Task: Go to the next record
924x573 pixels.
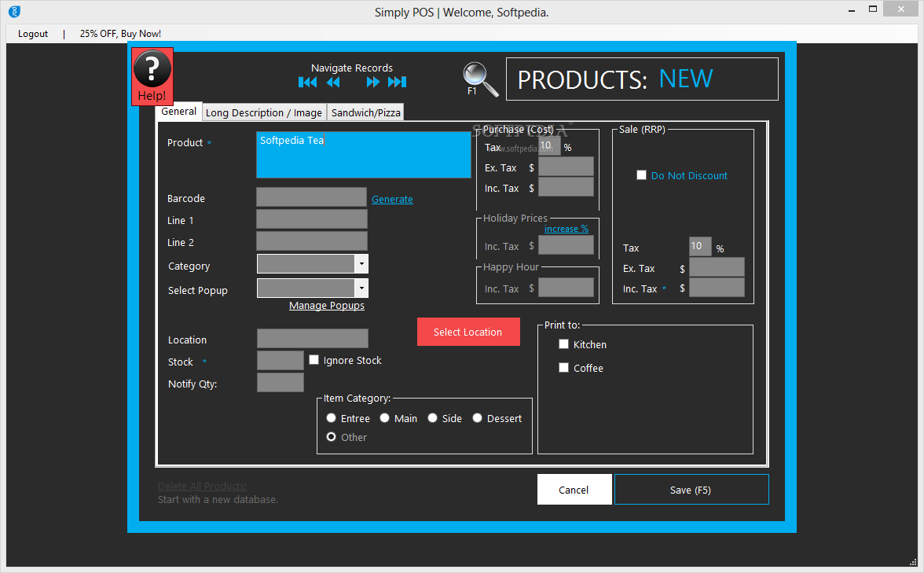Action: click(x=373, y=82)
